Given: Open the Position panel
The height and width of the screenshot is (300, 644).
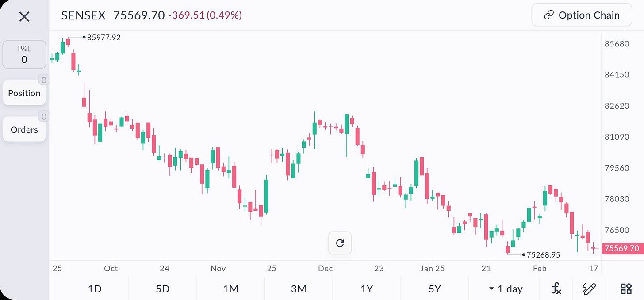Looking at the screenshot, I should pyautogui.click(x=24, y=93).
